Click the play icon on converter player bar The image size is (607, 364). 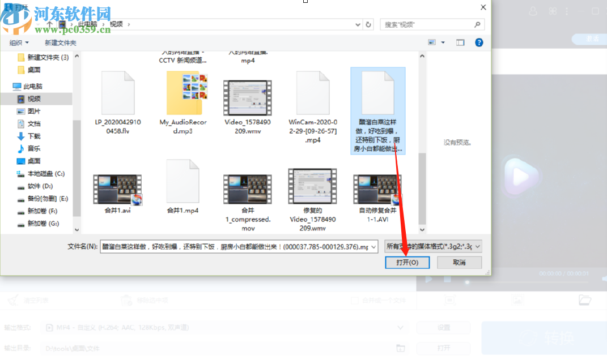pos(428,279)
